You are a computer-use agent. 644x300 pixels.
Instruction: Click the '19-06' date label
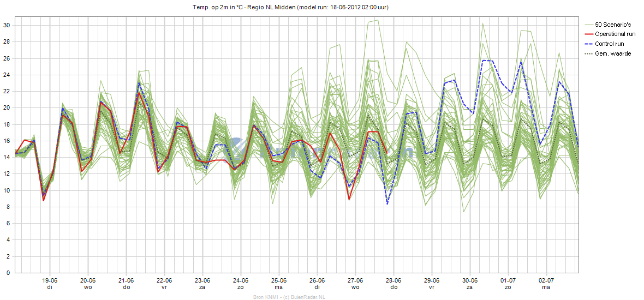(50, 281)
